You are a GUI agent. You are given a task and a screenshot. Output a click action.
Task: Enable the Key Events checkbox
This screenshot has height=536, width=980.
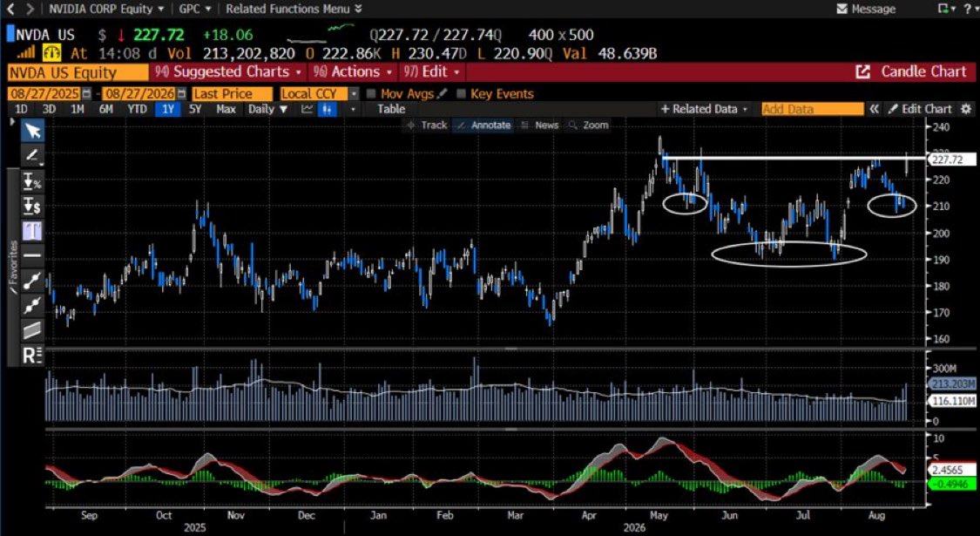(461, 94)
